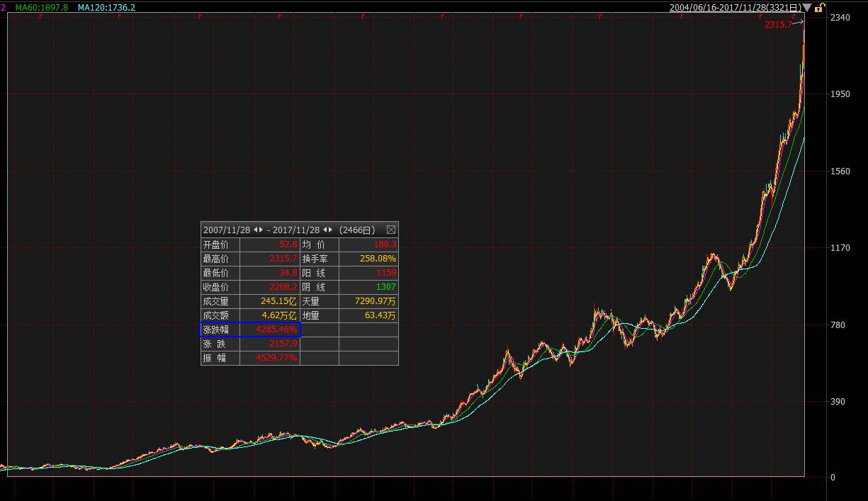Screen dimensions: 868x501
Task: Select the 阳线 count 1159
Action: (x=387, y=273)
